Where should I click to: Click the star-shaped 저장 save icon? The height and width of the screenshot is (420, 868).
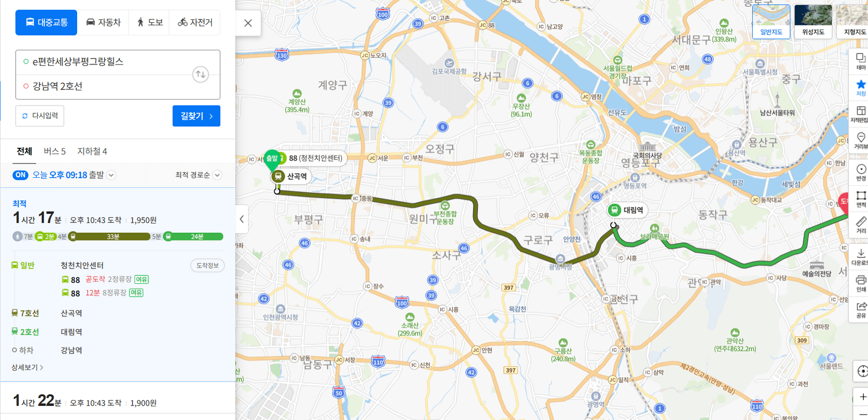point(861,87)
